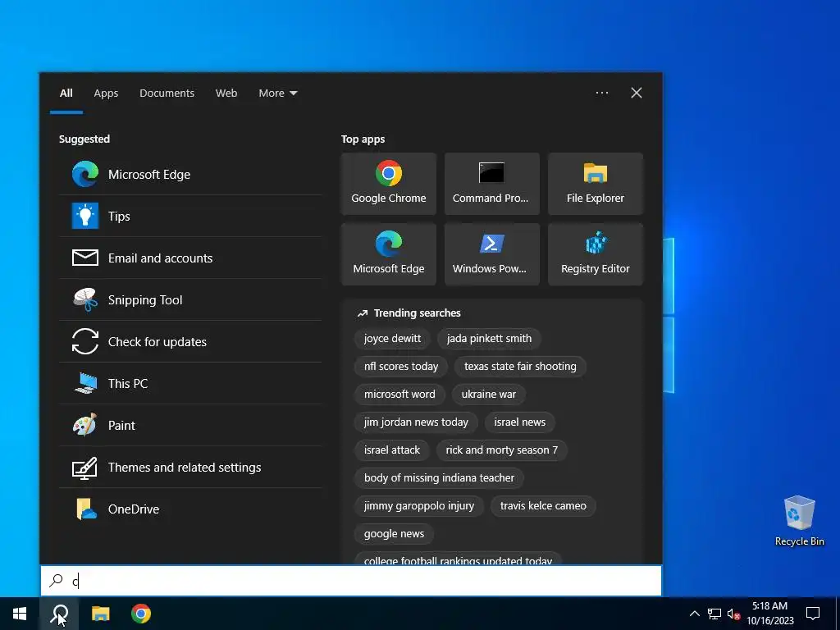840x630 pixels.
Task: Search trending jim jordan news today
Action: pyautogui.click(x=416, y=422)
